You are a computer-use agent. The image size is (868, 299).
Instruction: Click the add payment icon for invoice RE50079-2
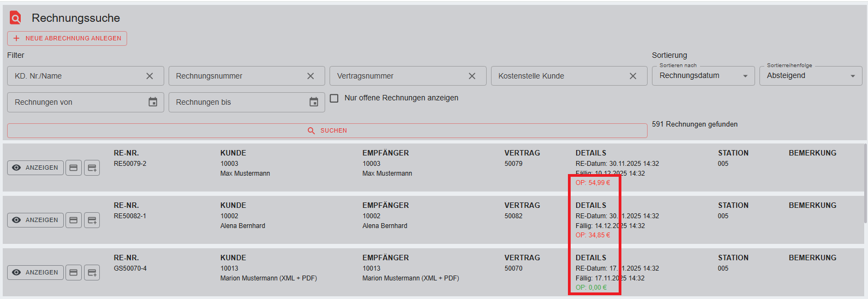pos(92,168)
